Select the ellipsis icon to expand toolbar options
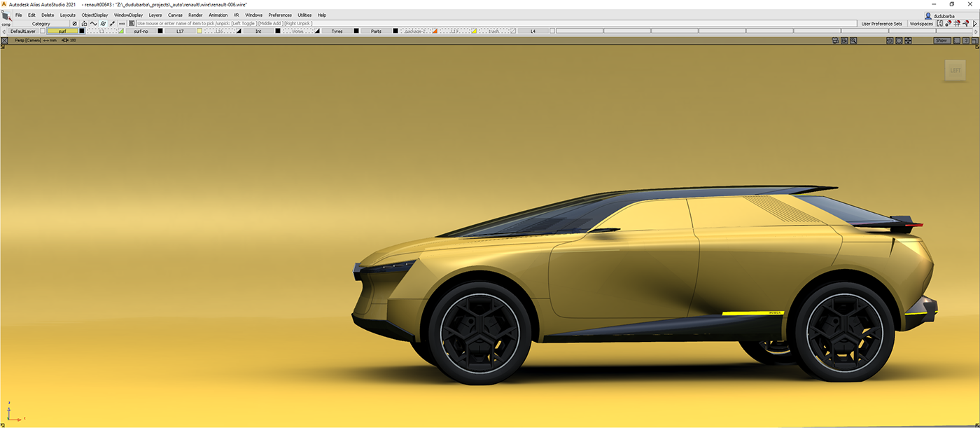This screenshot has height=428, width=980. [x=122, y=23]
